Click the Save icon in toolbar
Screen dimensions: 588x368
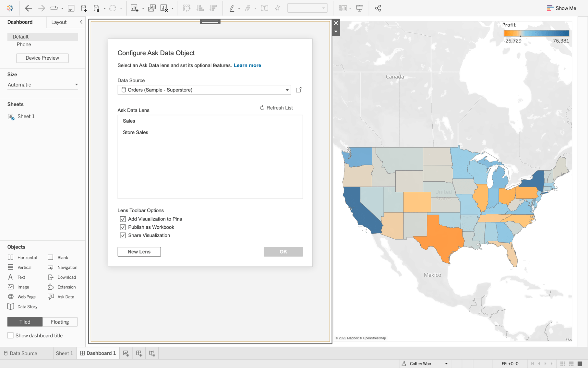71,8
